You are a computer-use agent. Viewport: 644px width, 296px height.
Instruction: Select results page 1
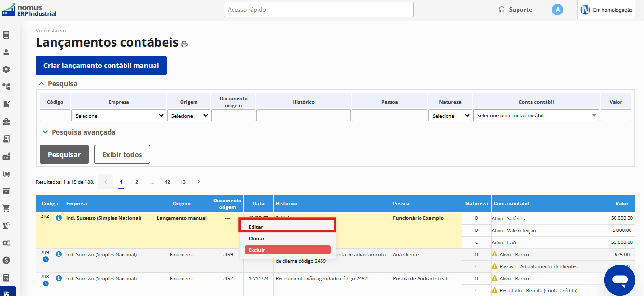pyautogui.click(x=121, y=182)
